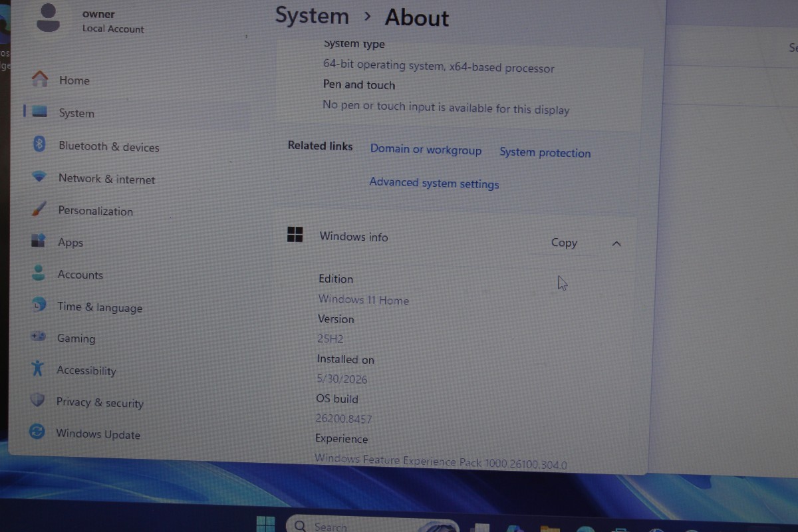The width and height of the screenshot is (798, 532).
Task: Click the Windows Feature Experience Pack value
Action: [441, 462]
